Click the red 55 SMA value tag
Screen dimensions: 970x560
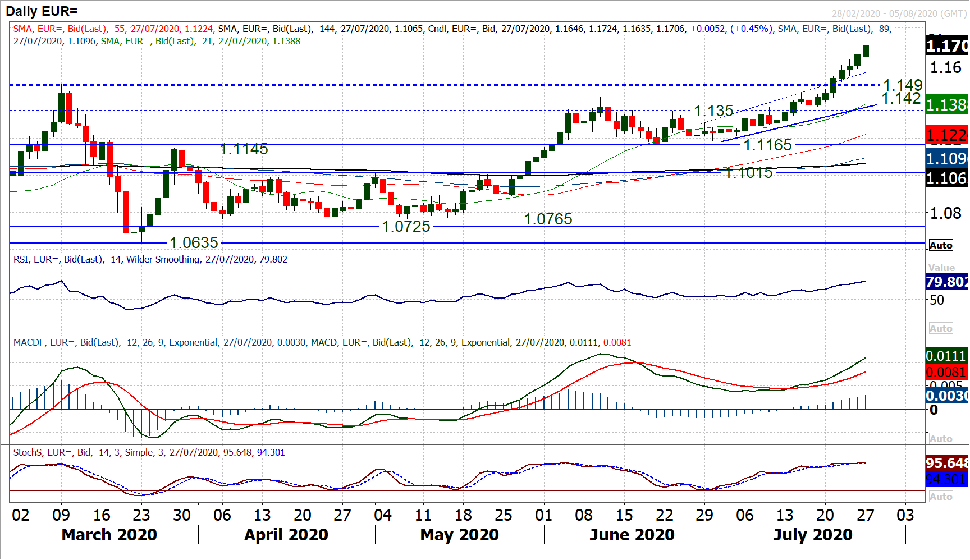947,135
